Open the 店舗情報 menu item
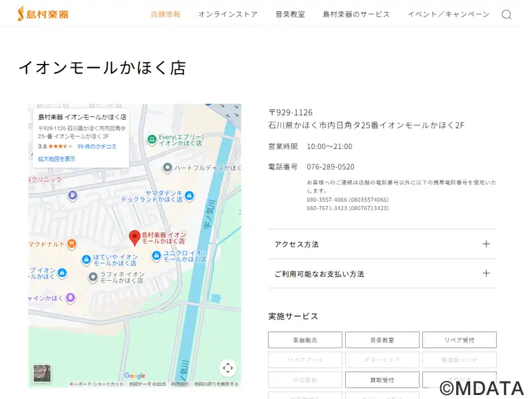Image resolution: width=532 pixels, height=399 pixels. click(166, 14)
